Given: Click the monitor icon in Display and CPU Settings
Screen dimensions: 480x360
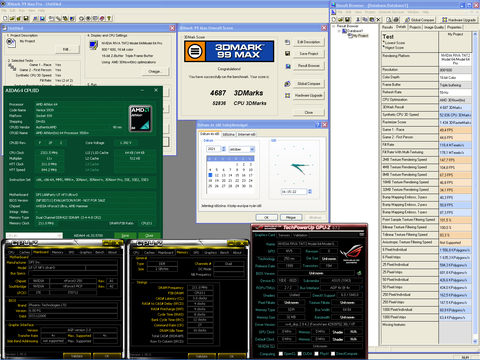Looking at the screenshot, I should click(94, 45).
